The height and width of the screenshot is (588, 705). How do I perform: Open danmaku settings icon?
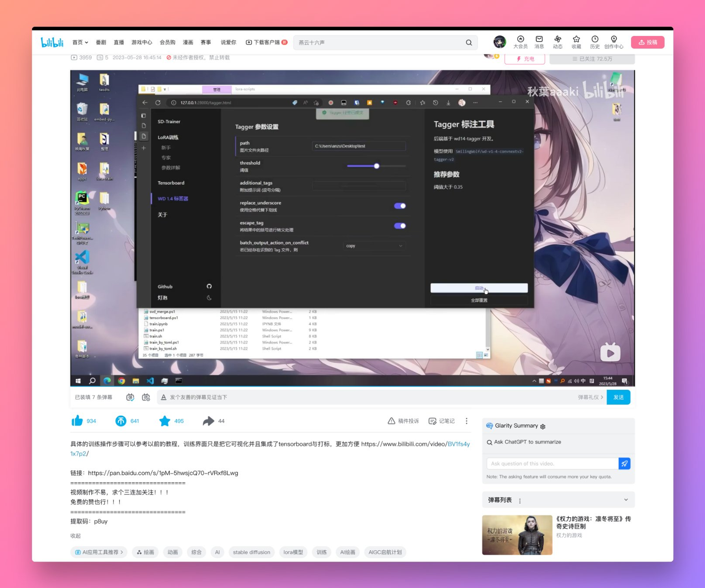(146, 397)
